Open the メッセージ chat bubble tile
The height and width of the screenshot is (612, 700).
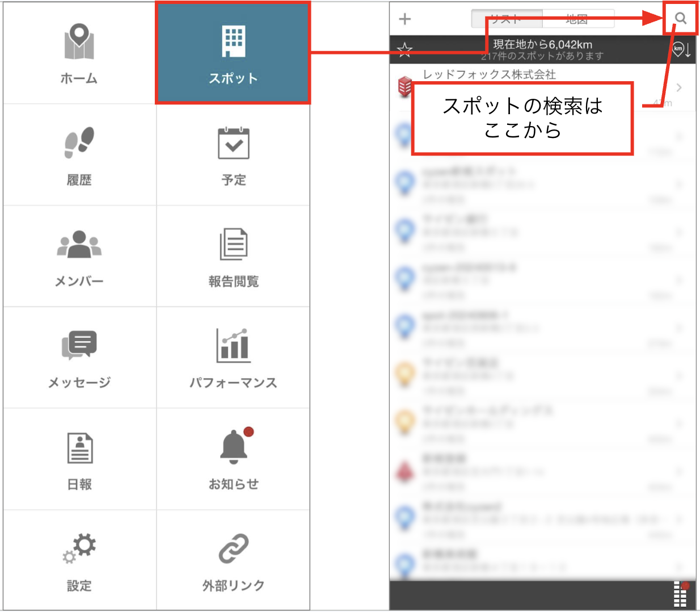pos(79,358)
